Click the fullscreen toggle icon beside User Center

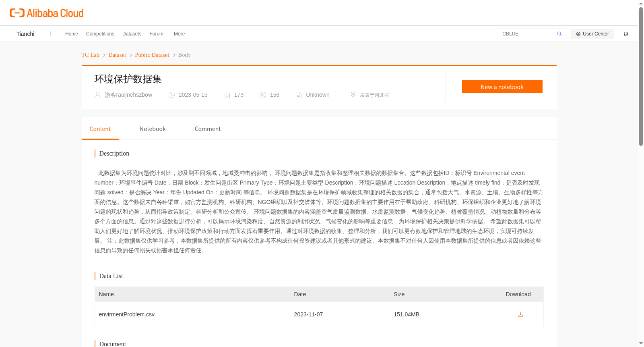(626, 34)
